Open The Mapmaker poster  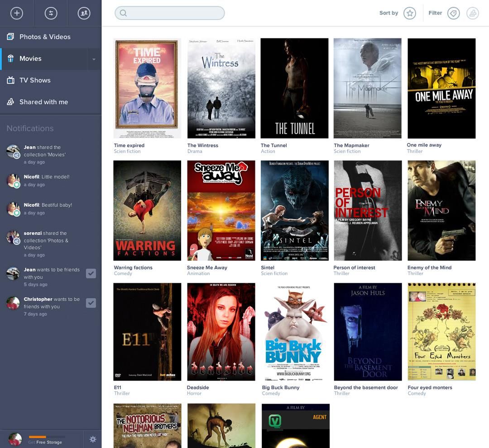pyautogui.click(x=368, y=88)
